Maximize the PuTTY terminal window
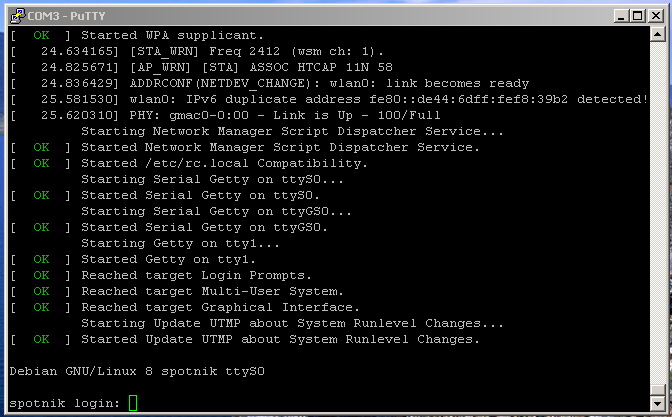The width and height of the screenshot is (672, 417). [x=638, y=16]
